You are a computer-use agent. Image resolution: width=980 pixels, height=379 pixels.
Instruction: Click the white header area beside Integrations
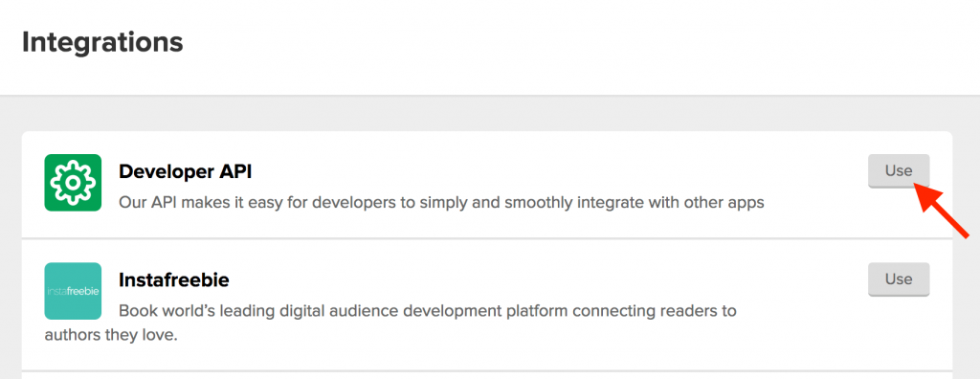click(x=581, y=44)
